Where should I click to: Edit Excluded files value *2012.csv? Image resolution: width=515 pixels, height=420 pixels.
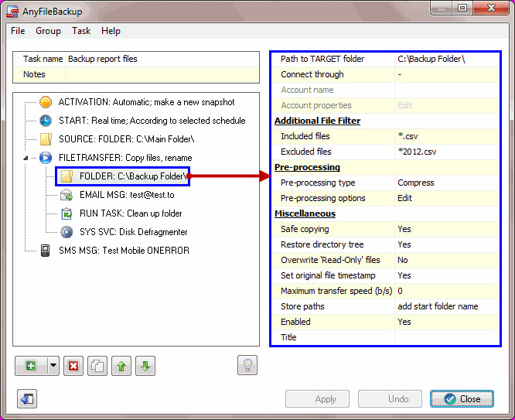click(x=447, y=152)
